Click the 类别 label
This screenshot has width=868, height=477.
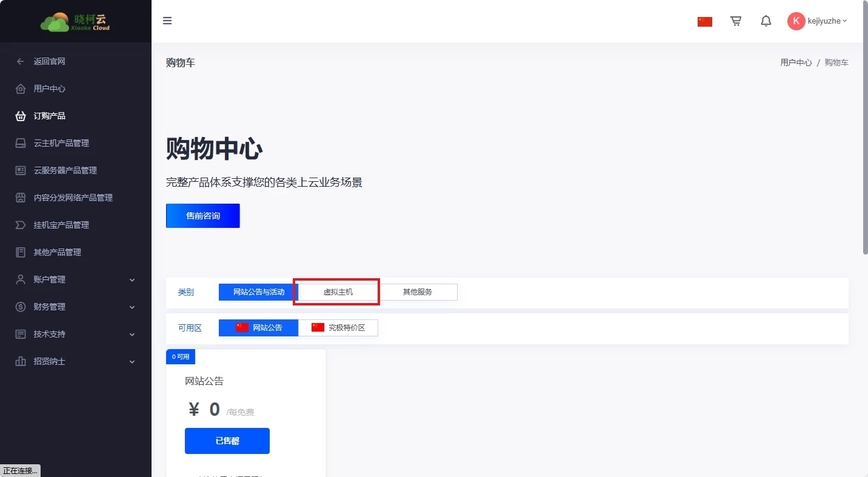[186, 292]
